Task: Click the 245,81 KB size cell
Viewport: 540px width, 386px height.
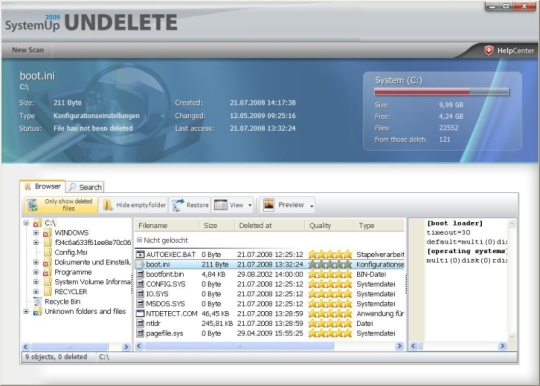Action: (x=217, y=323)
